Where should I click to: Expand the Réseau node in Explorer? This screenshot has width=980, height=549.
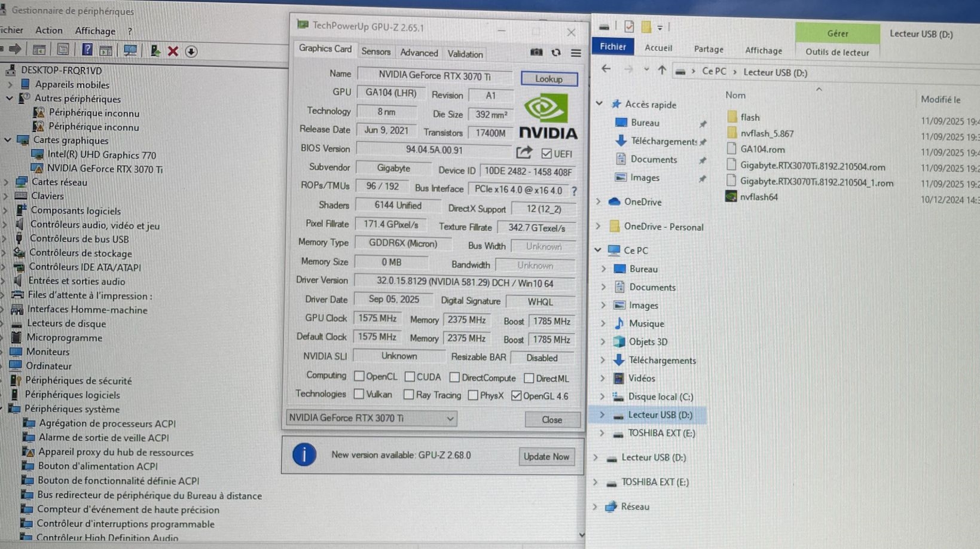click(x=595, y=507)
